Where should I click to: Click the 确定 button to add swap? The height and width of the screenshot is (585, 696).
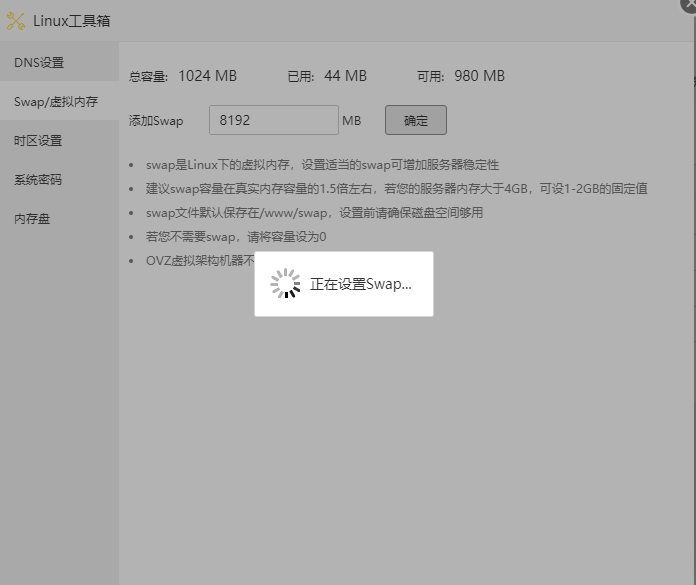(x=416, y=120)
